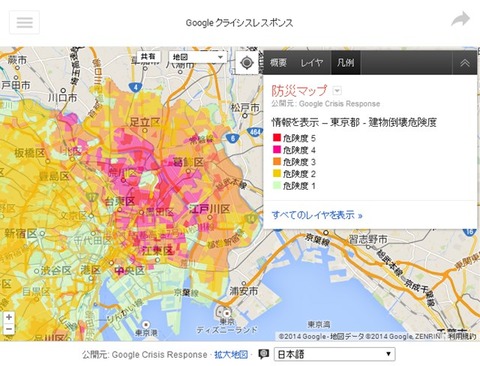Click the 川口市 map label
This screenshot has width=480, height=366.
click(62, 97)
